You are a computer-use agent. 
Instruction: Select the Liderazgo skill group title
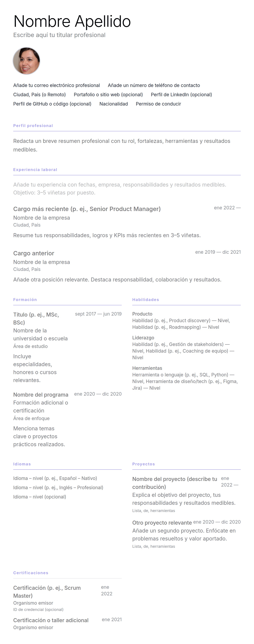click(143, 338)
